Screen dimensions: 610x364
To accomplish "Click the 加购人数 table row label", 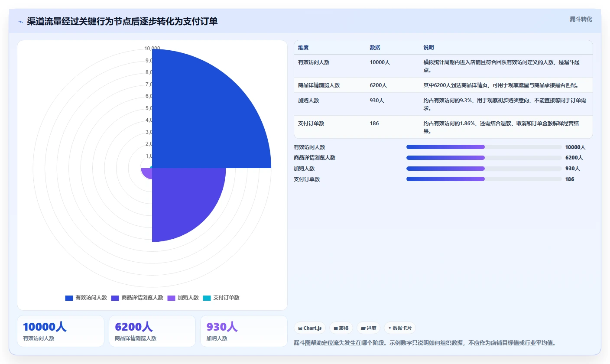I will [x=308, y=101].
